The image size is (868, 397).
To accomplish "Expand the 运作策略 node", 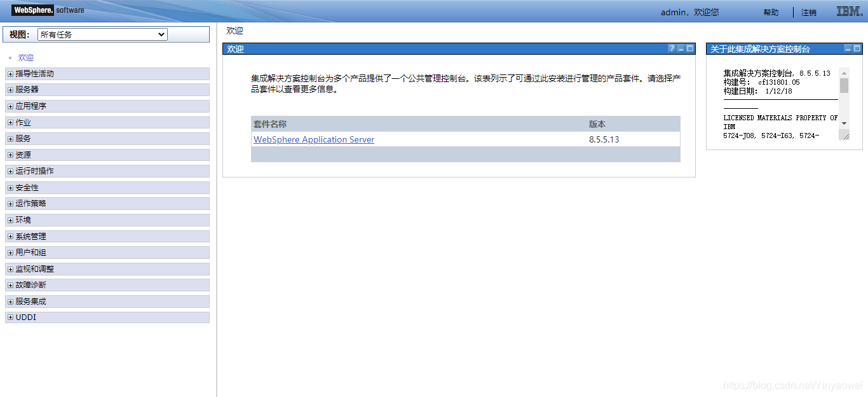I will coord(10,204).
